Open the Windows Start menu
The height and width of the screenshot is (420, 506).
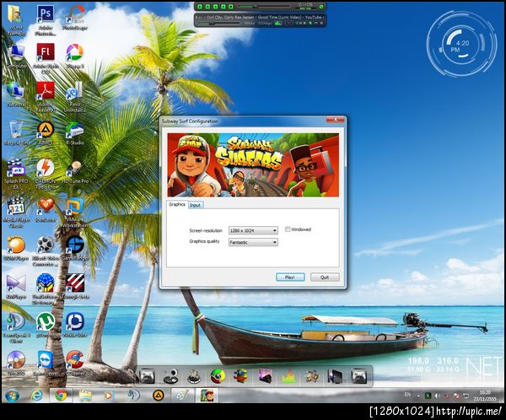click(x=13, y=396)
